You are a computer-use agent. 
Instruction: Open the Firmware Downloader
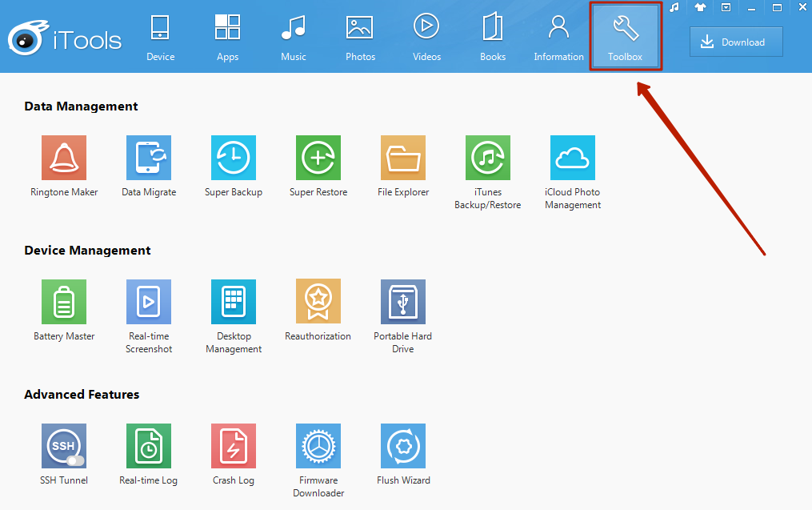[x=318, y=446]
